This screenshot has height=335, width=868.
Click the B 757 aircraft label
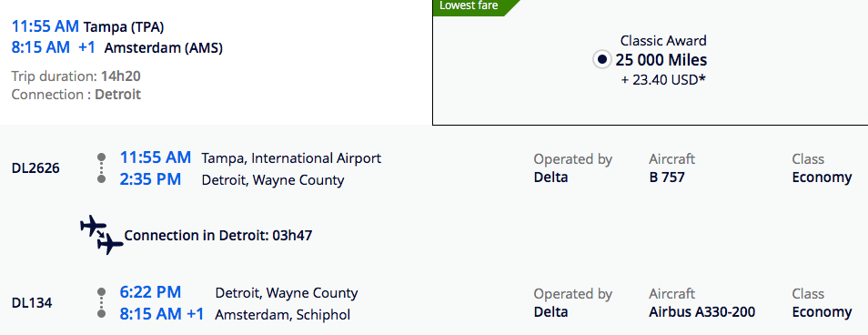pos(667,178)
